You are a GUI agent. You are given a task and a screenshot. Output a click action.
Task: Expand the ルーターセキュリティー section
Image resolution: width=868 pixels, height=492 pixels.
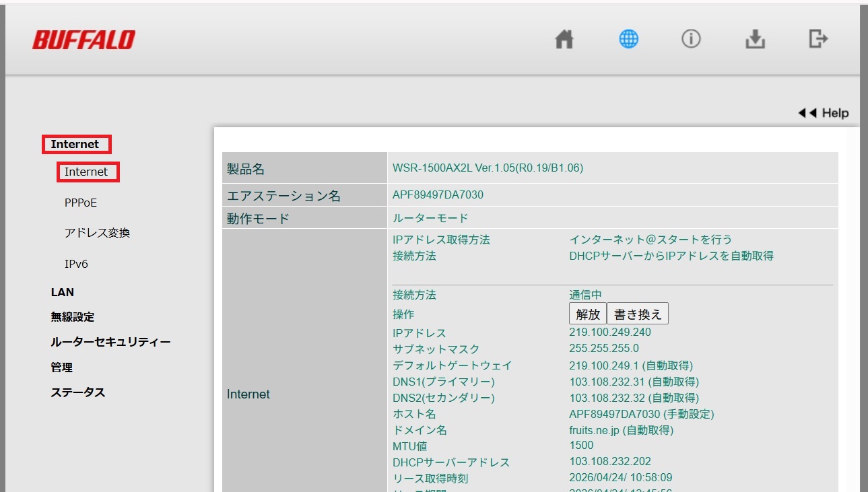(x=110, y=342)
